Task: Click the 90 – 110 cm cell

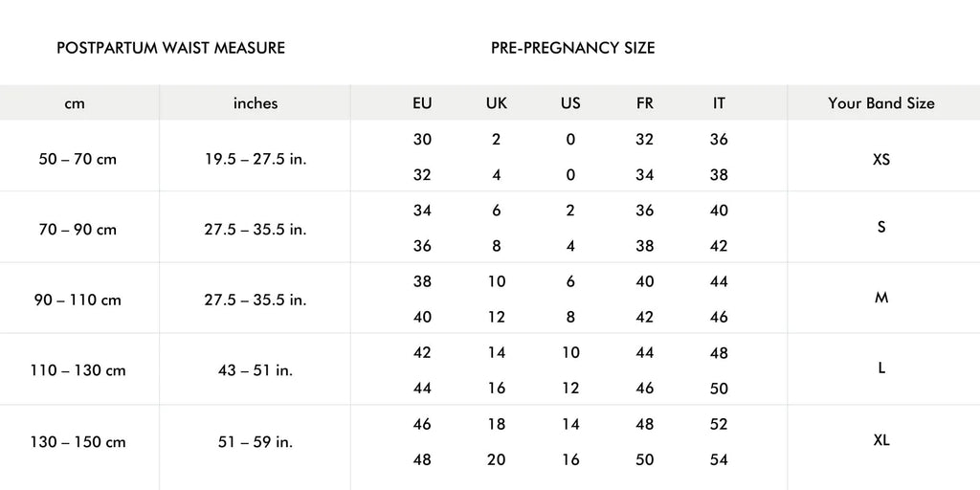Action: pos(78,300)
